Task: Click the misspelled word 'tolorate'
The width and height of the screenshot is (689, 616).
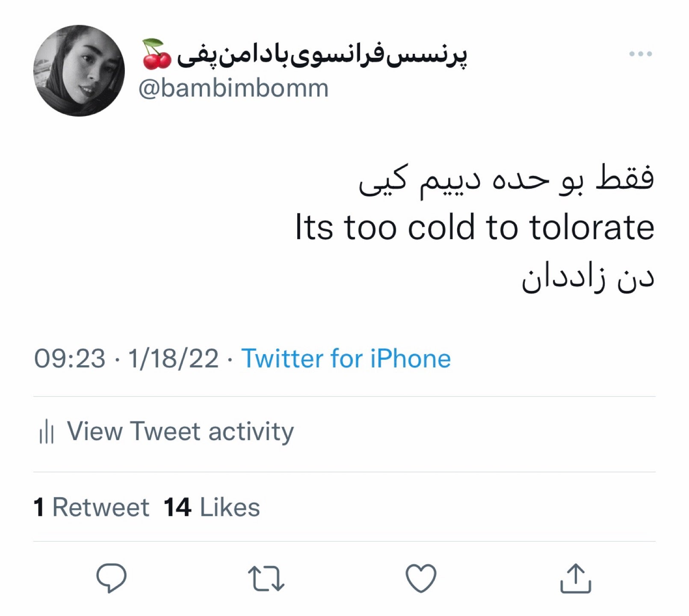Action: [x=592, y=228]
